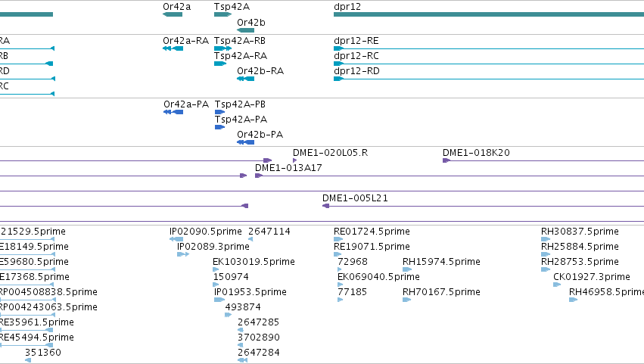Image resolution: width=644 pixels, height=364 pixels.
Task: Select the IP02089.3prime EST glyph
Action: pos(183,254)
